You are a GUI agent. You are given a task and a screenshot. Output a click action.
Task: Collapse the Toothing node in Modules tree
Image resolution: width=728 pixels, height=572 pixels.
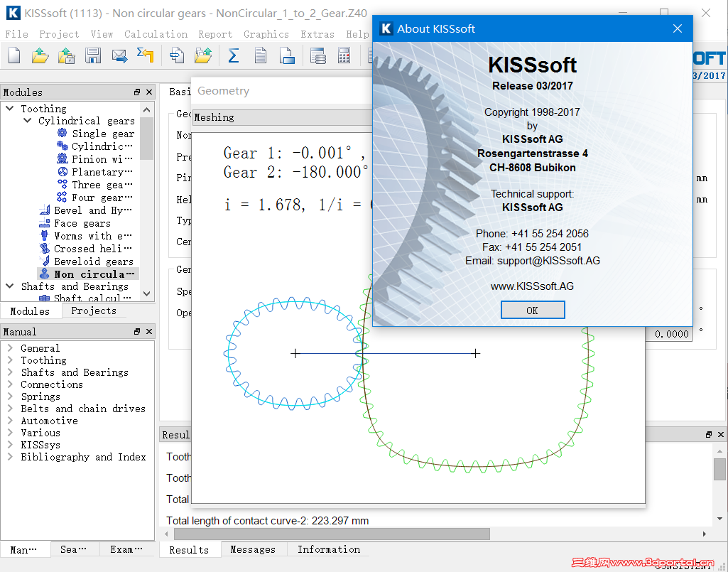[10, 108]
